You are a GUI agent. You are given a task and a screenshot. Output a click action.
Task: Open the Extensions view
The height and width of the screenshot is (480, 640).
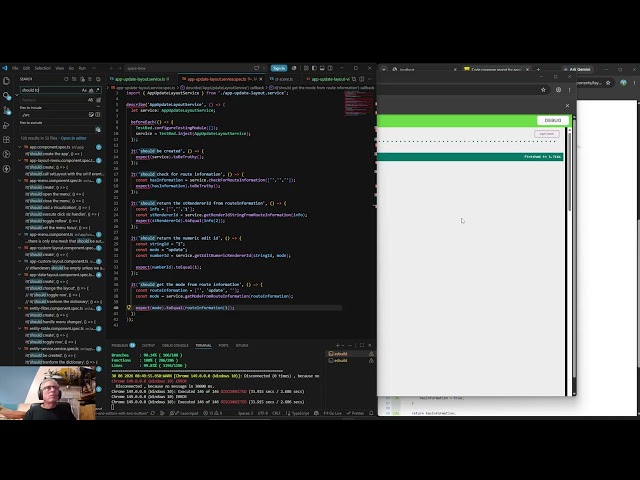click(x=6, y=140)
